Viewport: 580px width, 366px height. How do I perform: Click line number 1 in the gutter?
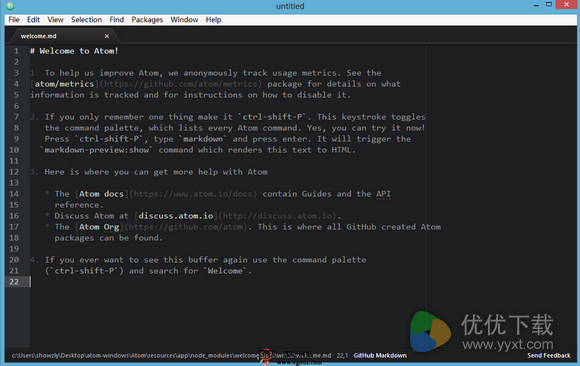(16, 51)
